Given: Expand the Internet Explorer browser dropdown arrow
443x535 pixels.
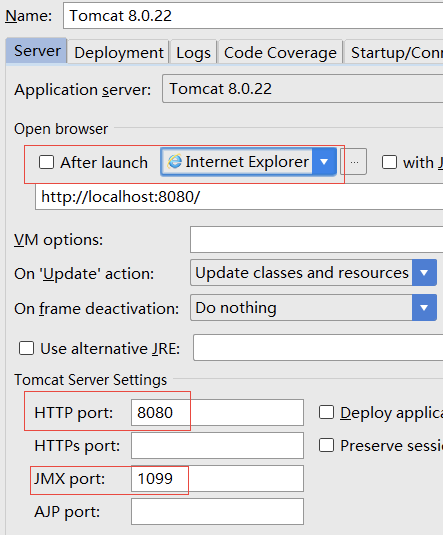Looking at the screenshot, I should [324, 162].
